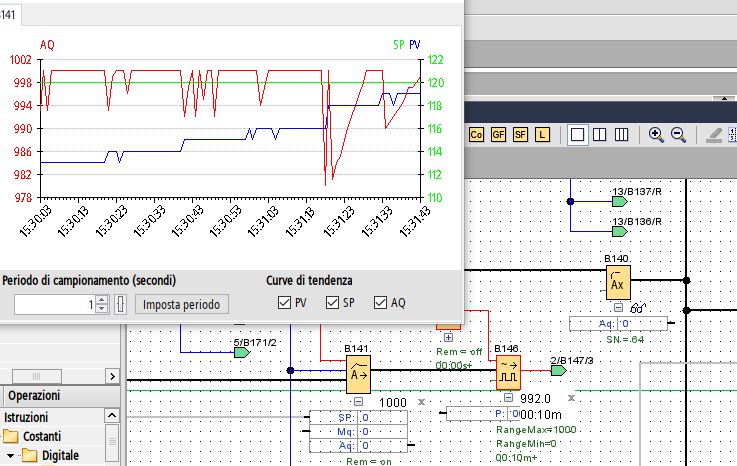This screenshot has height=466, width=737.
Task: Split view into two panes
Action: click(598, 134)
